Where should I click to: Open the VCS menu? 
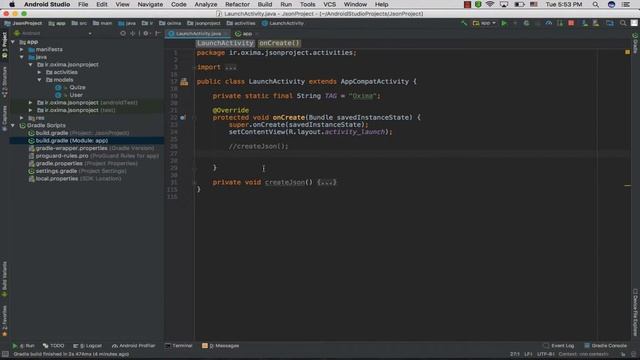[x=329, y=4]
